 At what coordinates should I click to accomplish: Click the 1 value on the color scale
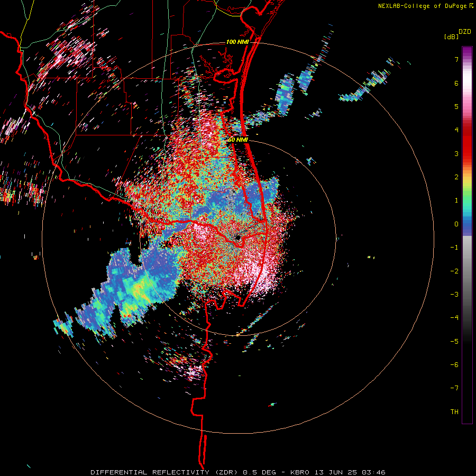(456, 200)
